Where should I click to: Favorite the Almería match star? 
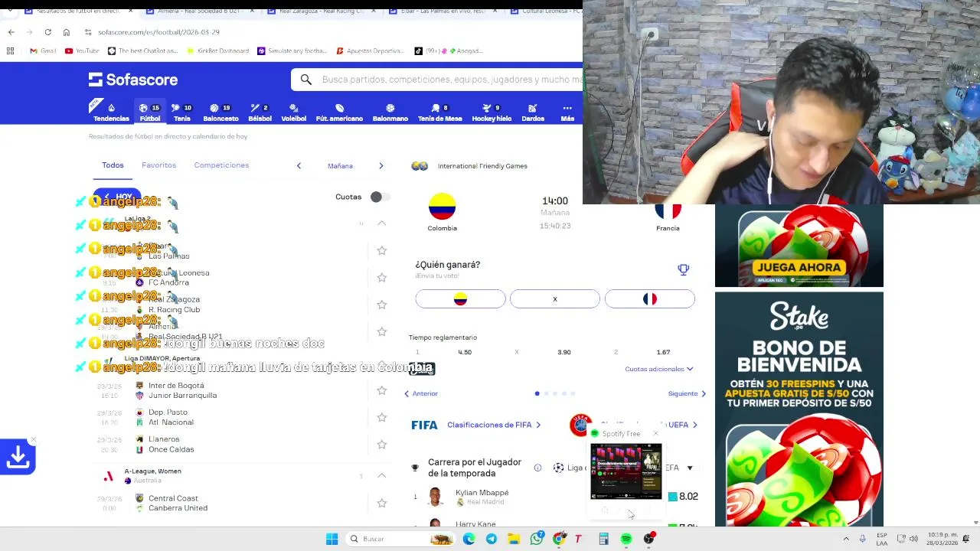(381, 331)
